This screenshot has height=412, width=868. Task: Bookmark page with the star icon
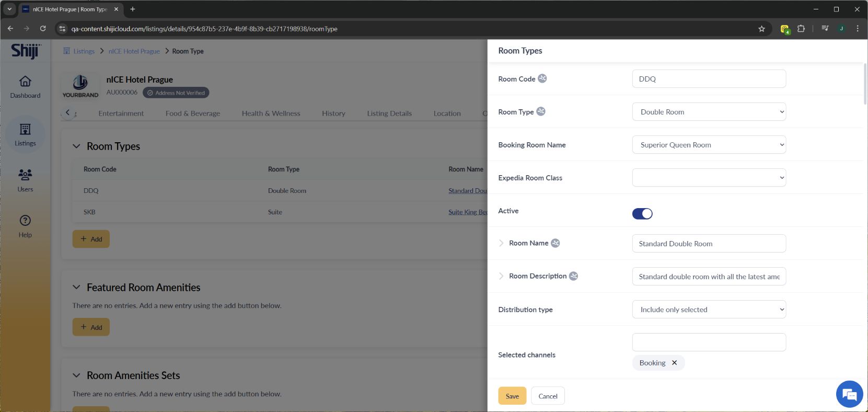[x=761, y=29]
